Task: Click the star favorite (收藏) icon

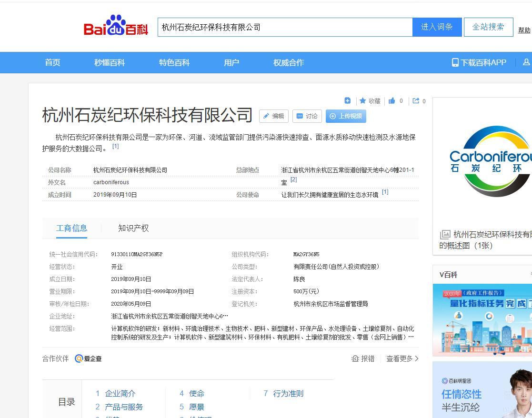Action: coord(363,101)
